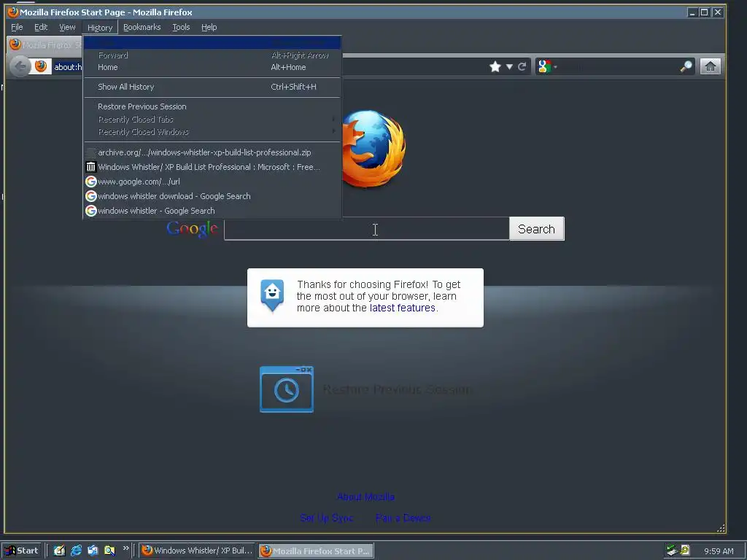Click Internet Archive icon beside Windows Whistler entry
This screenshot has width=747, height=560.
point(90,167)
